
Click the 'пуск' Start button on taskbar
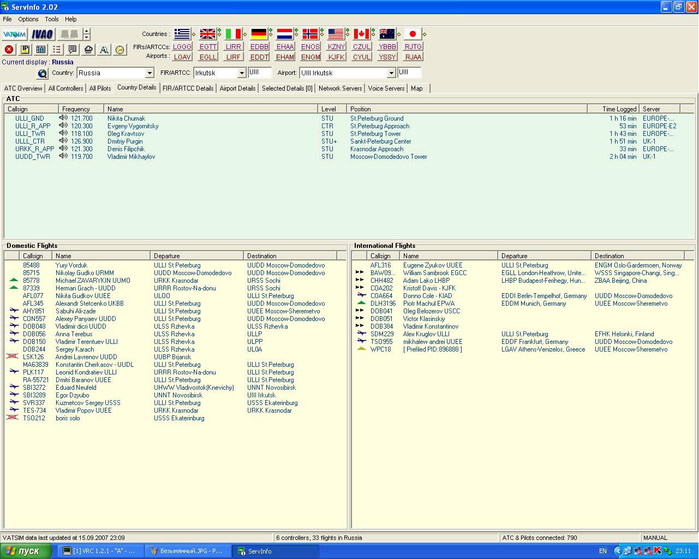(x=26, y=551)
